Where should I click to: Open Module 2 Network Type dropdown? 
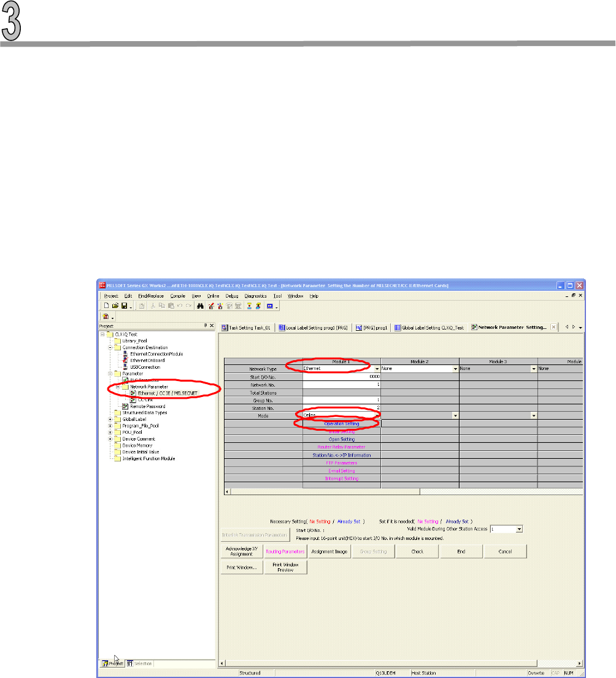point(455,369)
